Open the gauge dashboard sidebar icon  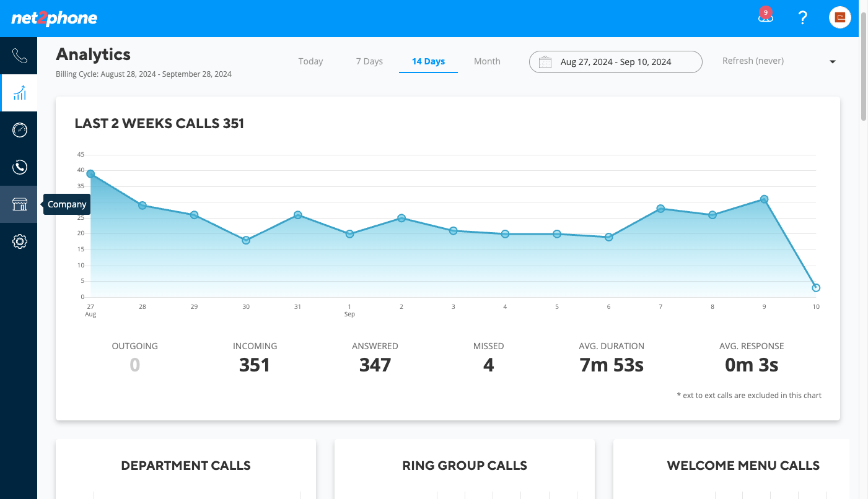click(19, 130)
